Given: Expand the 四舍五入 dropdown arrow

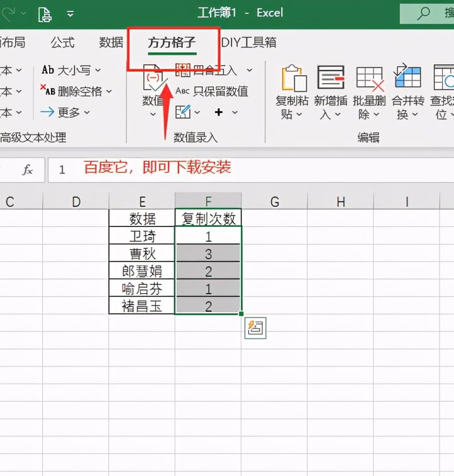Looking at the screenshot, I should pyautogui.click(x=250, y=71).
